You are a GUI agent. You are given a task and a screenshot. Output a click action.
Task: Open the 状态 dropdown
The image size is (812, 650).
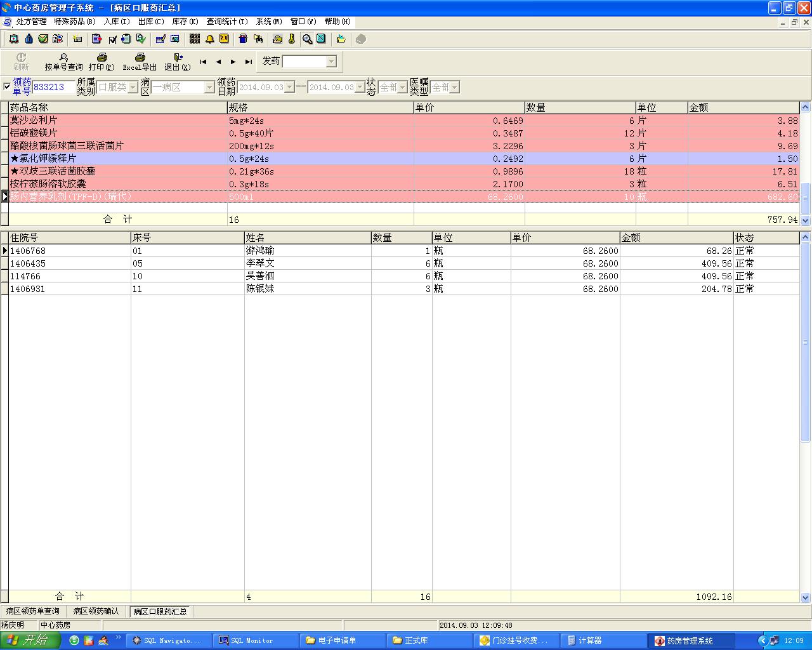(x=402, y=88)
